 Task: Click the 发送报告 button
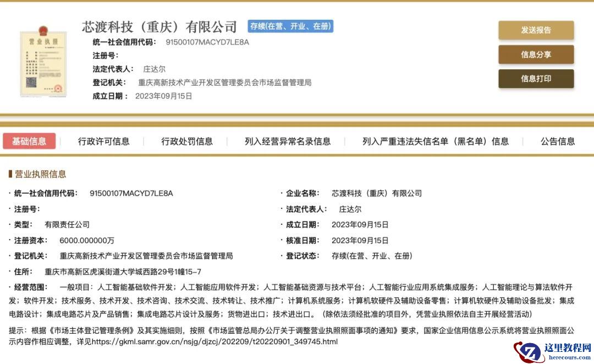point(536,30)
